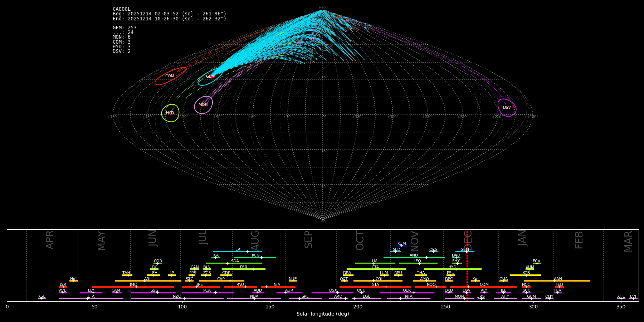Click the 'Solar longitude (deg)' axis label
Screen dimensions: 644x322
[x=323, y=314]
